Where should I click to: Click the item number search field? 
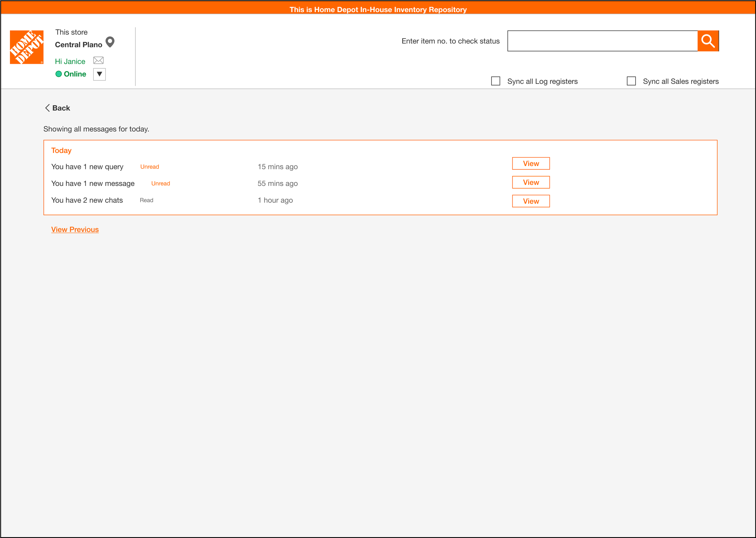pyautogui.click(x=602, y=41)
